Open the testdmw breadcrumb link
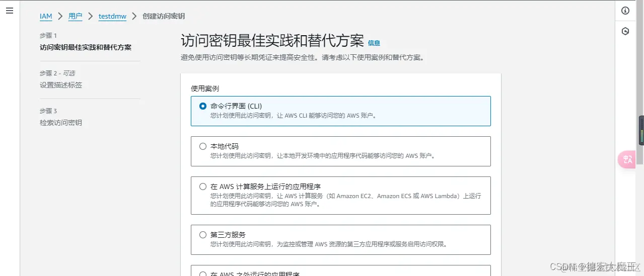This screenshot has width=644, height=276. (x=112, y=16)
